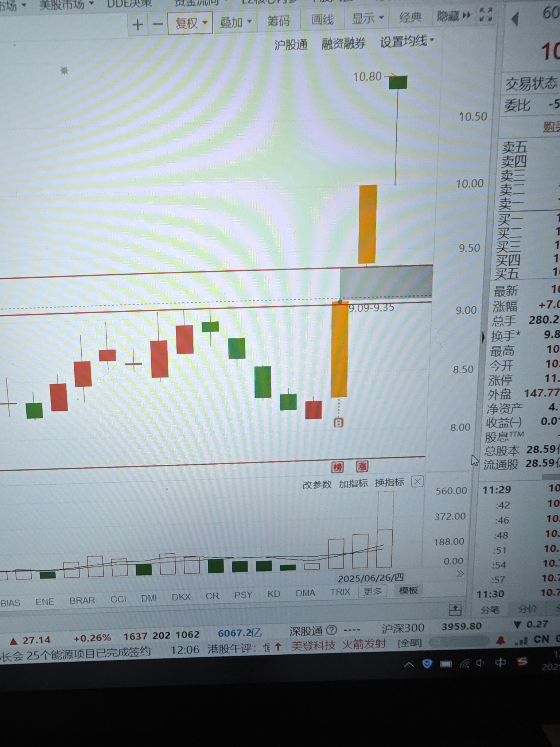
Task: Switch to the 分笔 tick tab
Action: pyautogui.click(x=490, y=609)
